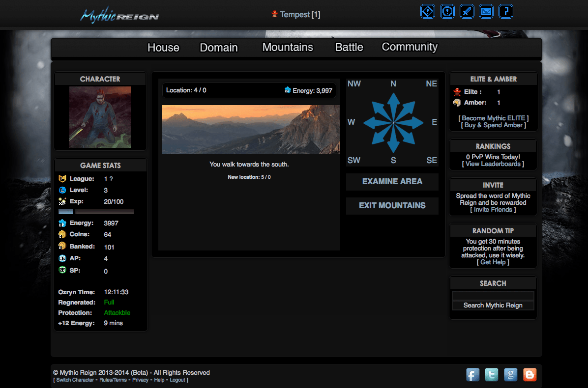Open the Rules/Terms footer link
The width and height of the screenshot is (588, 388).
(x=113, y=380)
